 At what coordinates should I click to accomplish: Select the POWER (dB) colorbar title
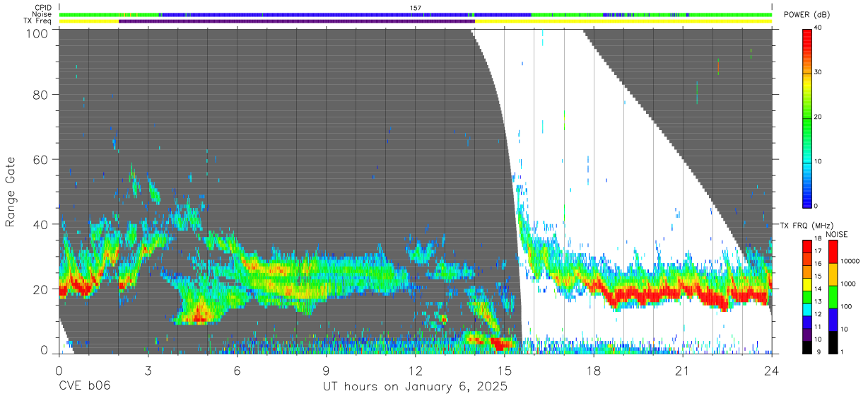[807, 14]
